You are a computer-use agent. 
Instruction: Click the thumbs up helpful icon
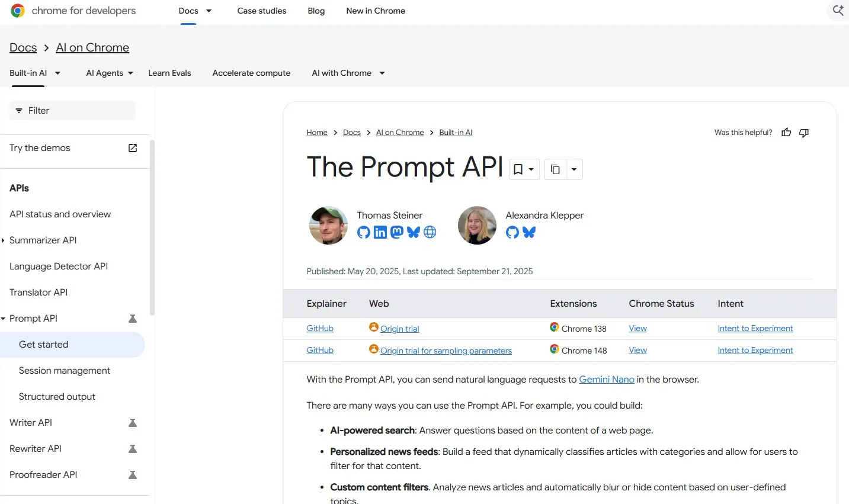click(x=786, y=133)
